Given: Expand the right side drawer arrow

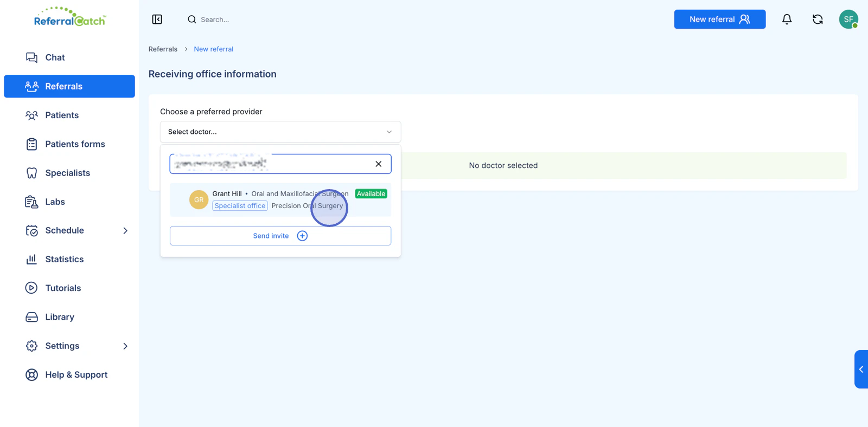Looking at the screenshot, I should 861,369.
